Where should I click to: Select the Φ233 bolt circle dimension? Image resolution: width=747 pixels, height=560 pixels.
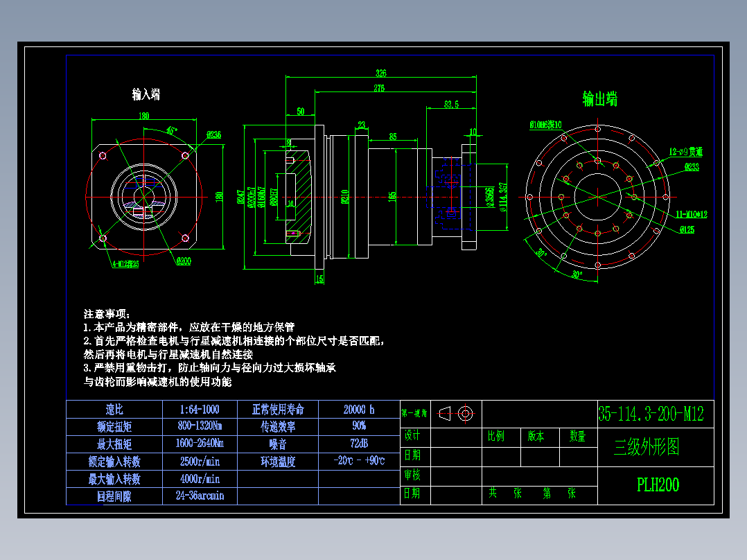pos(692,168)
